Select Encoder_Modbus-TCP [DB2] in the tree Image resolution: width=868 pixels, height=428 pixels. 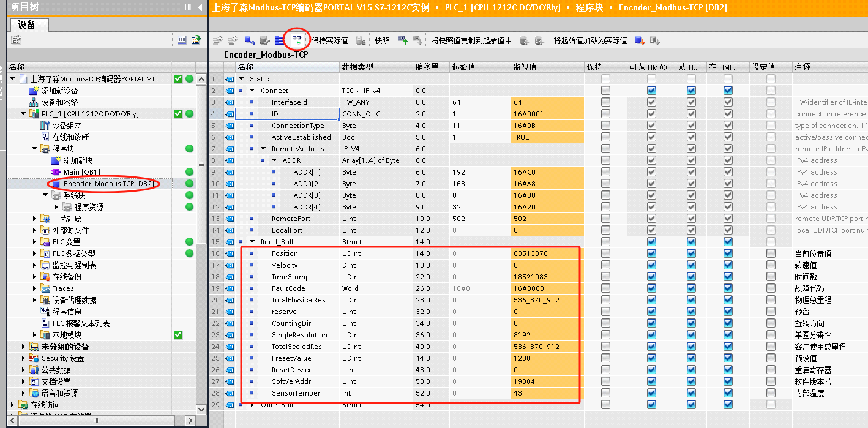click(108, 184)
